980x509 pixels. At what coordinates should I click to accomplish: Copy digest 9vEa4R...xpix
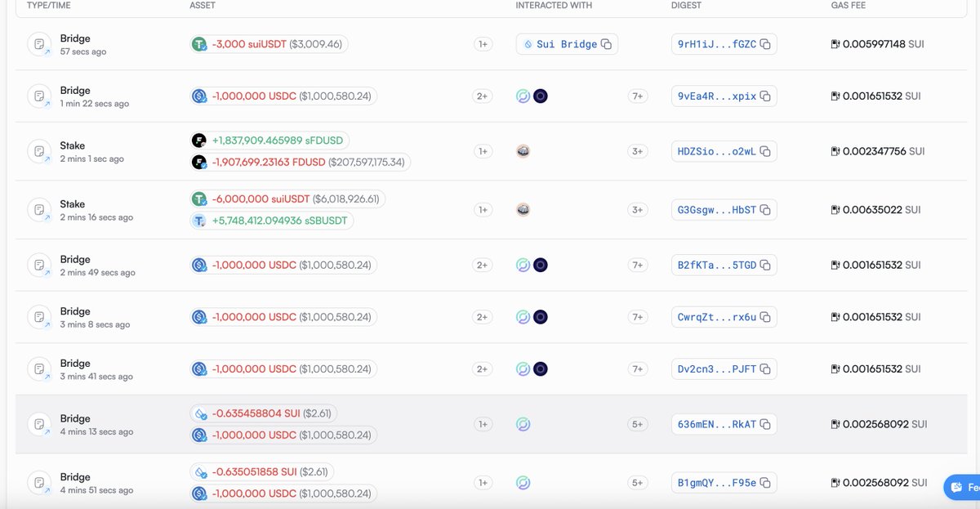coord(765,96)
